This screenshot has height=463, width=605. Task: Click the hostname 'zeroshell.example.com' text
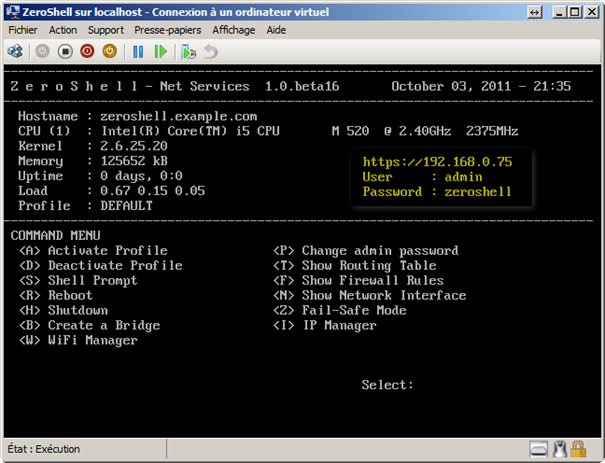(179, 117)
